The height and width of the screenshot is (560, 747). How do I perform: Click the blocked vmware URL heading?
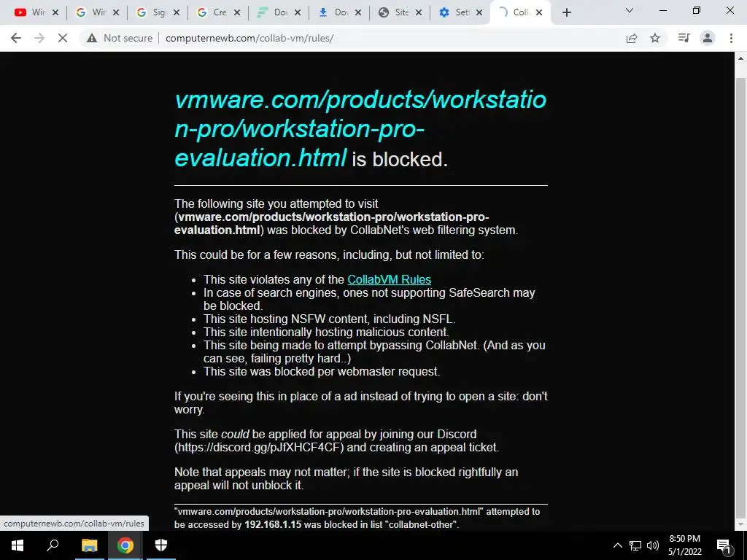(360, 128)
